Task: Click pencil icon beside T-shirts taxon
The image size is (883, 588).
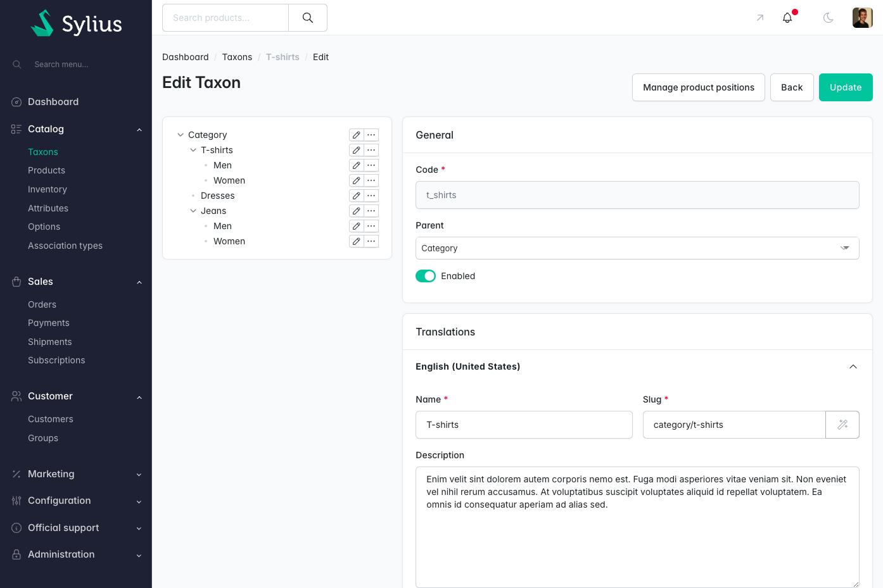Action: 357,150
